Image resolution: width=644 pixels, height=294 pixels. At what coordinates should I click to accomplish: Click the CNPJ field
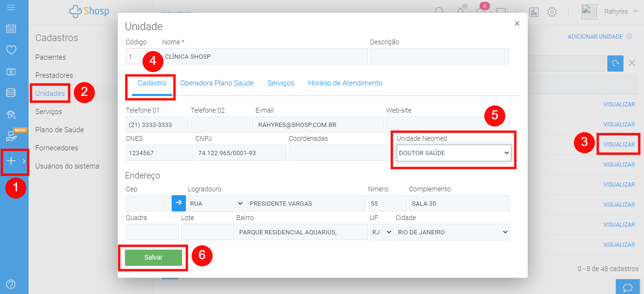coord(241,153)
